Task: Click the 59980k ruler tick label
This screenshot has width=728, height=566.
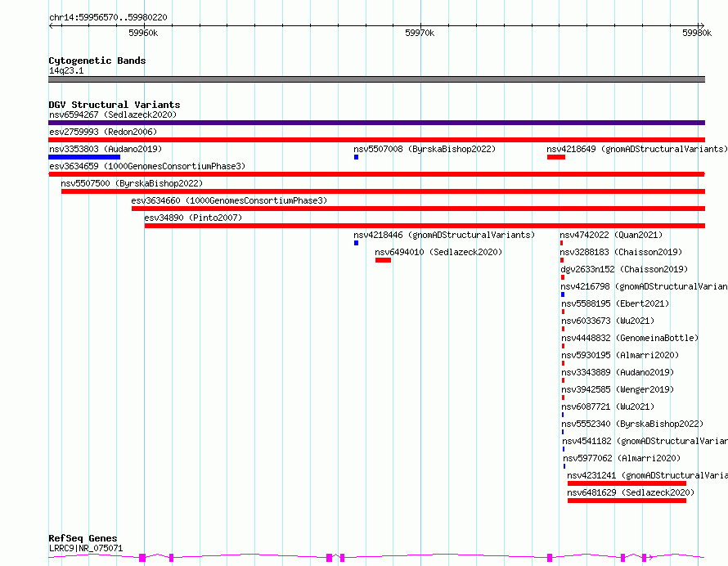Action: click(697, 33)
